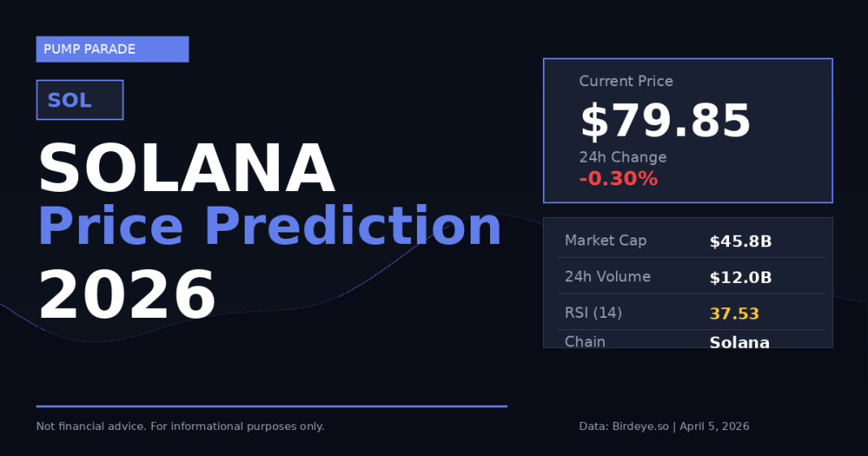
Task: Select the Chain row label
Action: [585, 341]
